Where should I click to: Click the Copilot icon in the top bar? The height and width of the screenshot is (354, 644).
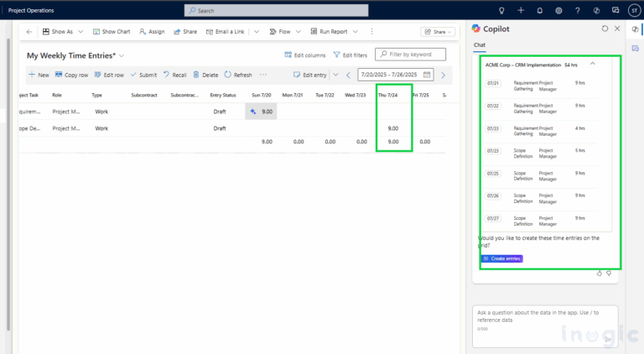[596, 11]
